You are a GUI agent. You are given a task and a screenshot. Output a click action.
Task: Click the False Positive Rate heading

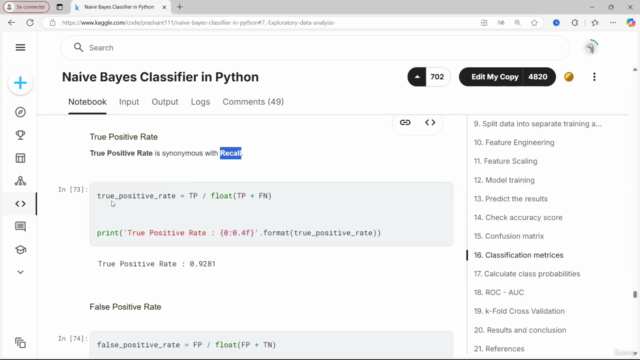125,307
